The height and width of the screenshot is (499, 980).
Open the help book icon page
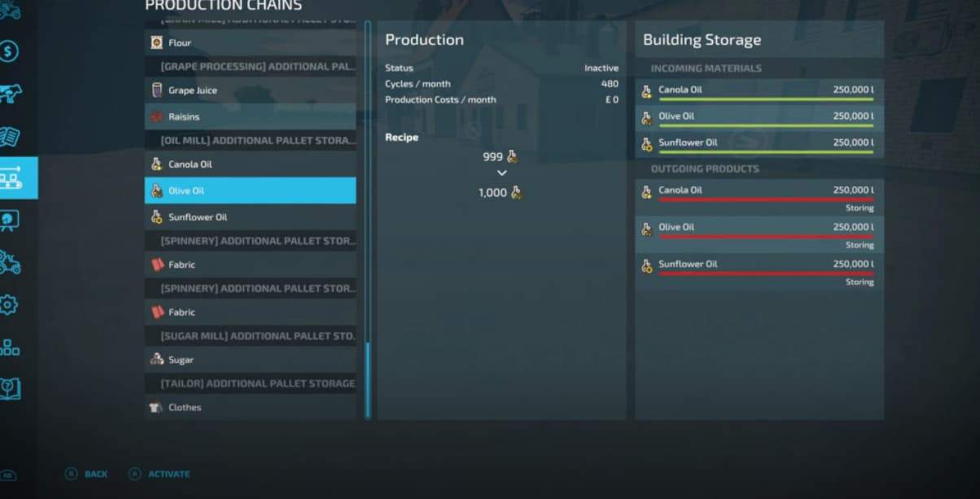(x=10, y=388)
